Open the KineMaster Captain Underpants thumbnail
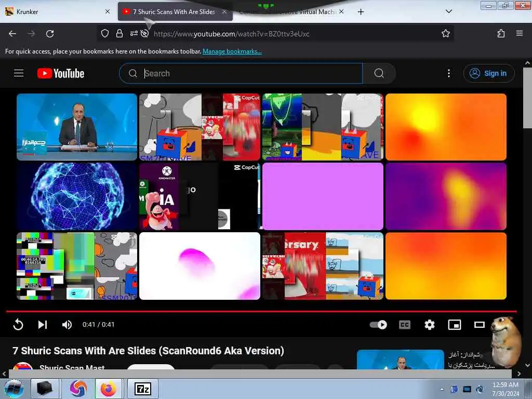 click(x=200, y=196)
